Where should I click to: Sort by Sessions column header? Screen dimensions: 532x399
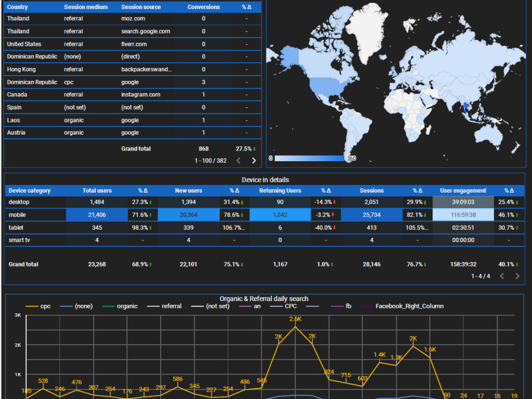coord(372,190)
